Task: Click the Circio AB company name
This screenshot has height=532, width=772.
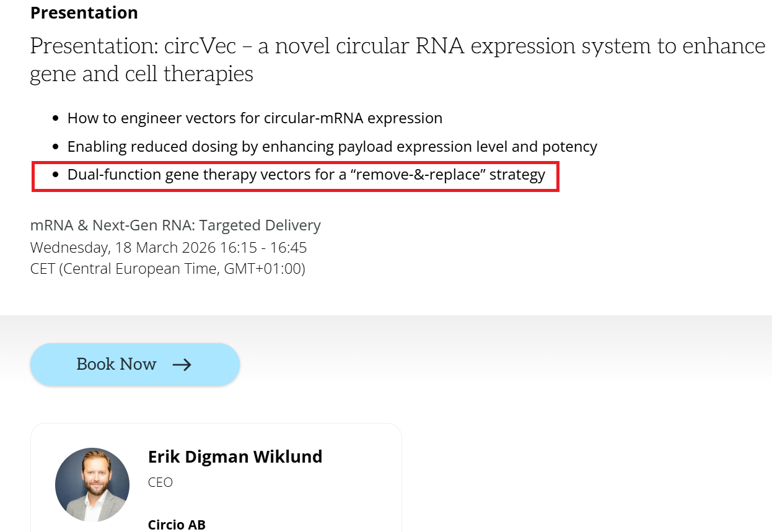Action: [177, 525]
